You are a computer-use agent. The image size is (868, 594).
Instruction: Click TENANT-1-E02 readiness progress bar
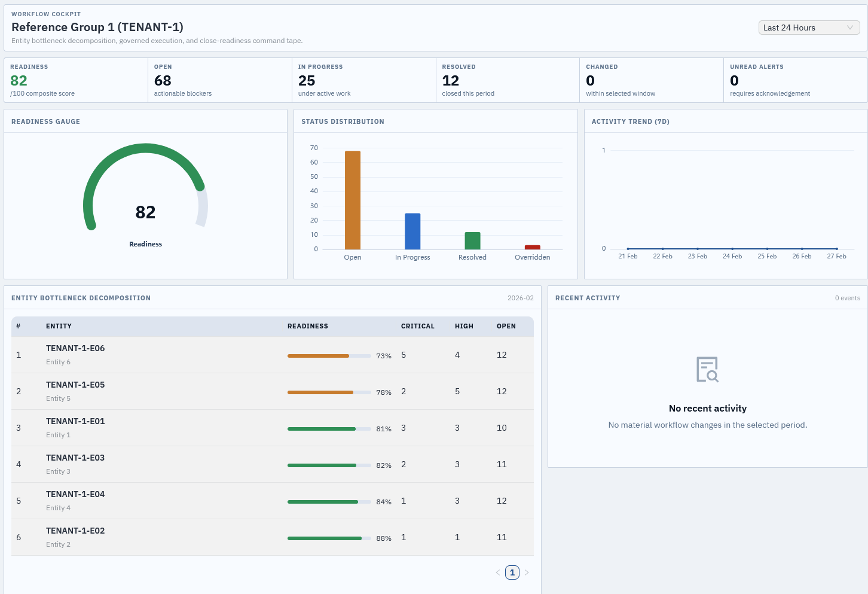point(329,538)
